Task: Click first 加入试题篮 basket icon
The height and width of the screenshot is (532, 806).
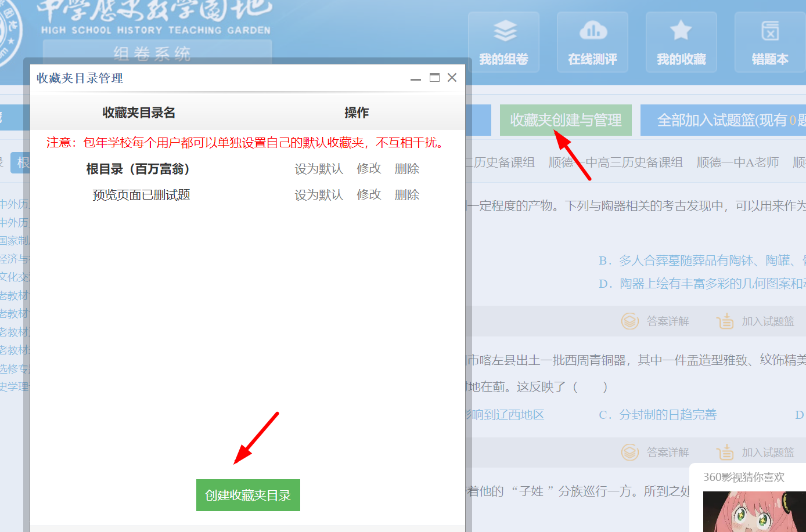Action: (725, 321)
